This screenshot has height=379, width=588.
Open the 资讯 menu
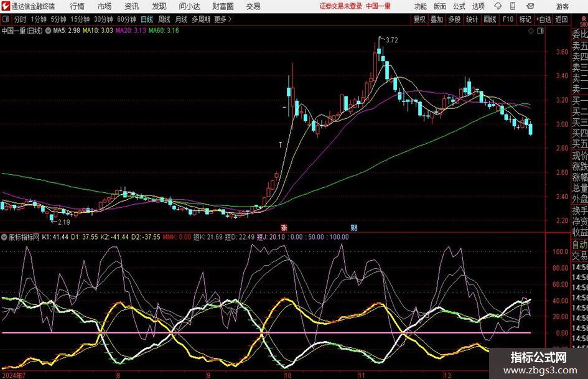tap(132, 6)
